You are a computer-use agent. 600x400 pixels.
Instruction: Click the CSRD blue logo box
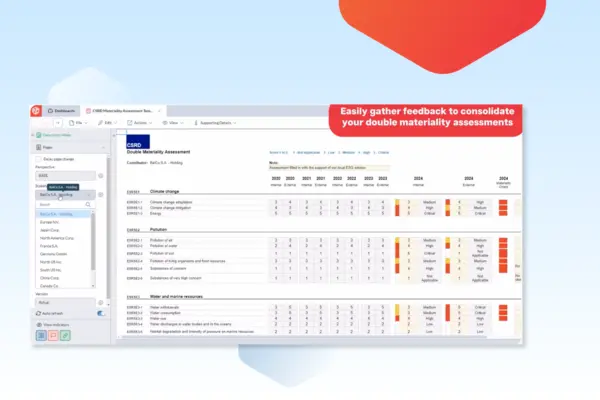(138, 142)
